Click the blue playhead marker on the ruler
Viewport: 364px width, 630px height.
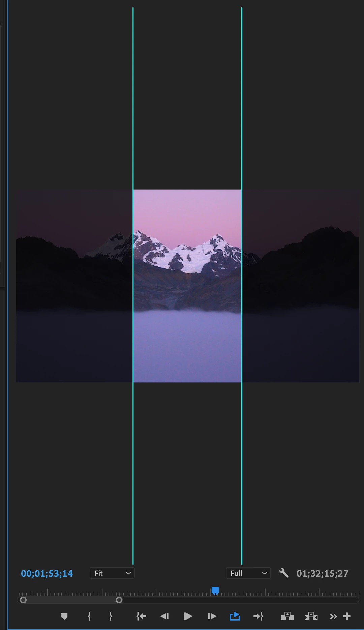pyautogui.click(x=215, y=591)
